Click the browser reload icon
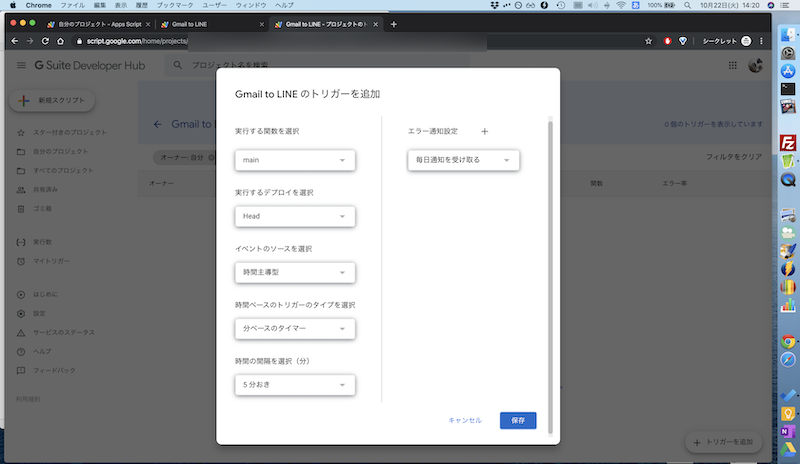Viewport: 800px width, 464px height. coord(45,41)
